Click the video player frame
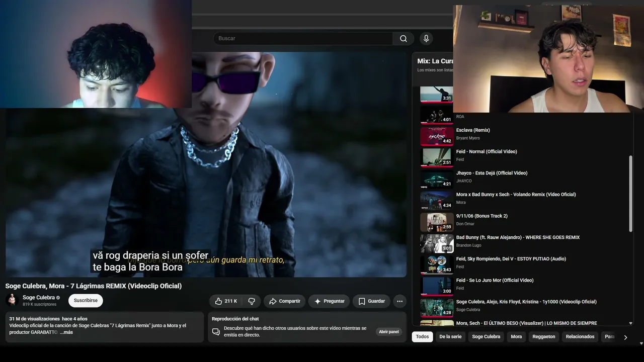This screenshot has height=362, width=644. point(206,164)
